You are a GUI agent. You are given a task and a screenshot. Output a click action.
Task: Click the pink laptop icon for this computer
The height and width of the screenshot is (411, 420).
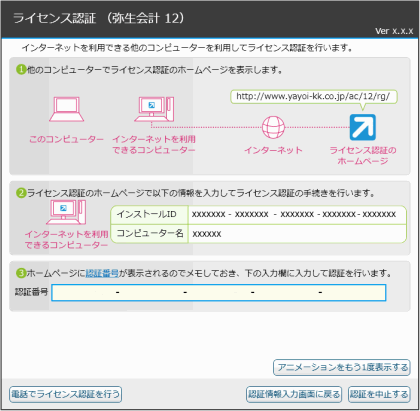[x=66, y=109]
